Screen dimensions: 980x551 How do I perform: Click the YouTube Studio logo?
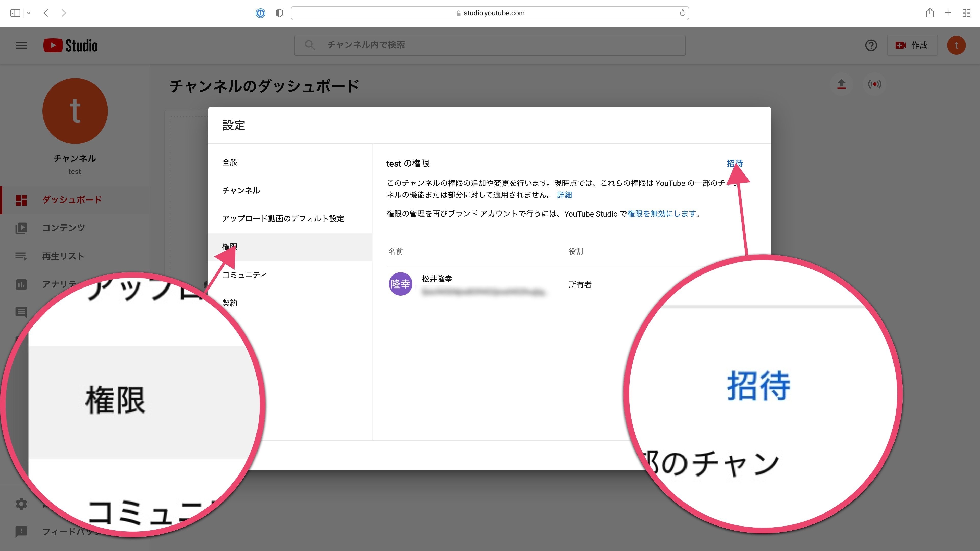coord(70,45)
